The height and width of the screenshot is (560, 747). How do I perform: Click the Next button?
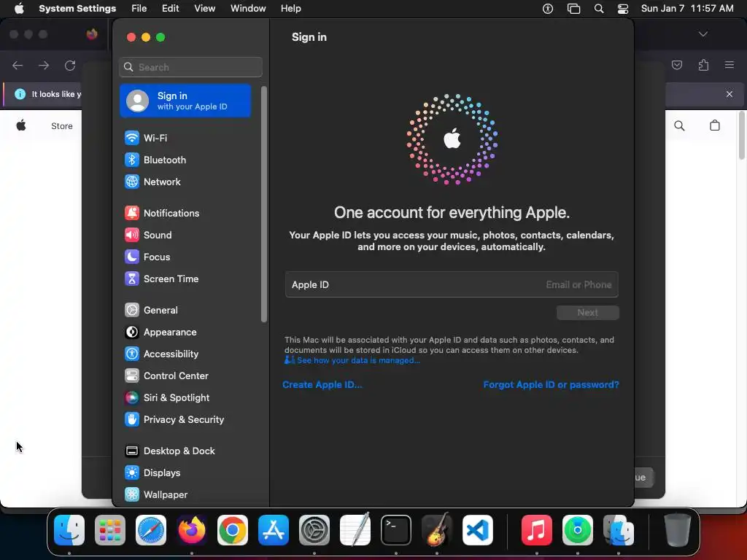click(587, 313)
